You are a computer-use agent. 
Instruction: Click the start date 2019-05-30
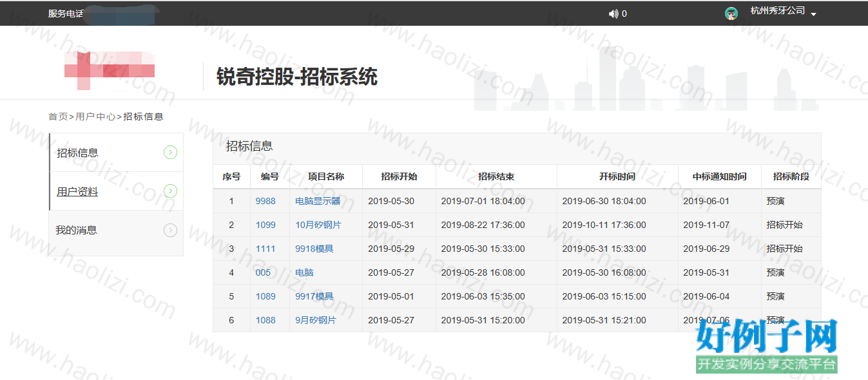pyautogui.click(x=391, y=201)
